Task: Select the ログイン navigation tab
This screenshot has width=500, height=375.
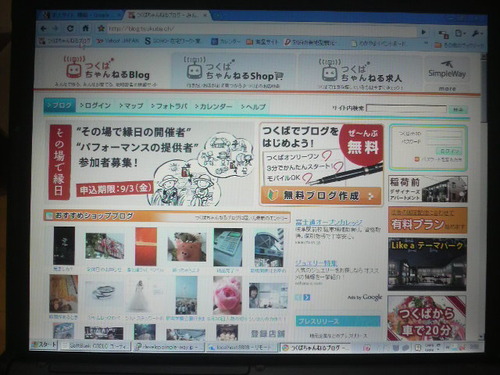Action: coord(95,106)
